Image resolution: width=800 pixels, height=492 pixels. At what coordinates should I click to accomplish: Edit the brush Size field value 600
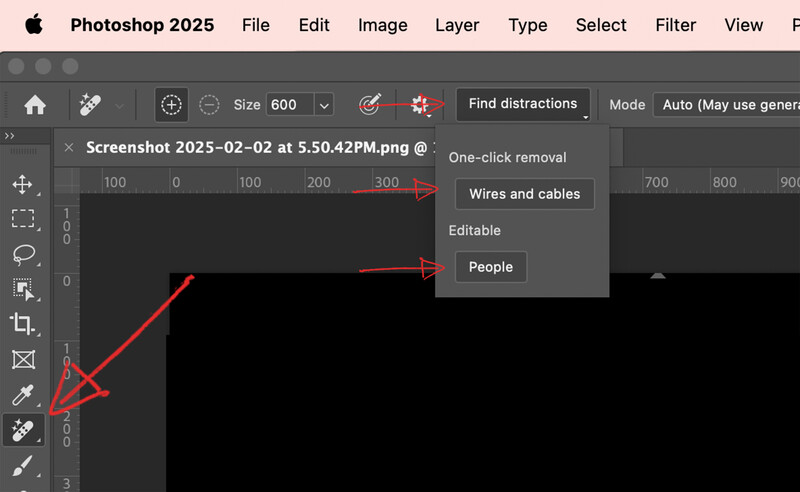290,105
